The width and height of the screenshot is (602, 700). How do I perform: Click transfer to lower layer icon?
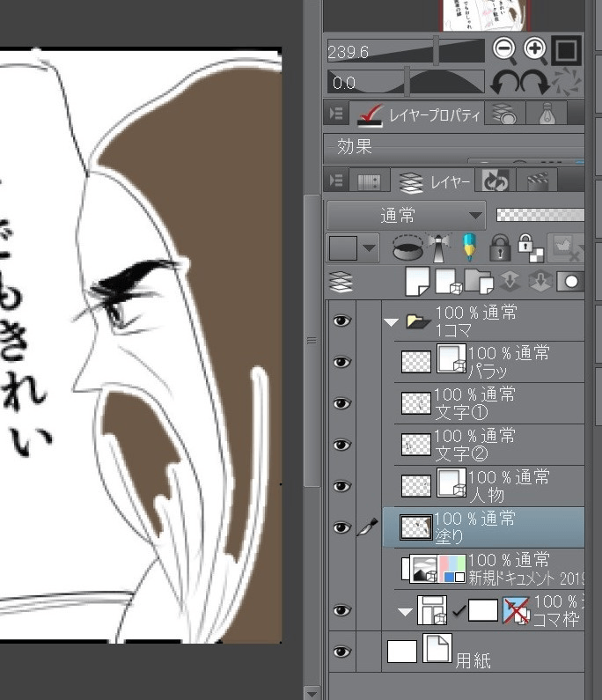point(510,281)
